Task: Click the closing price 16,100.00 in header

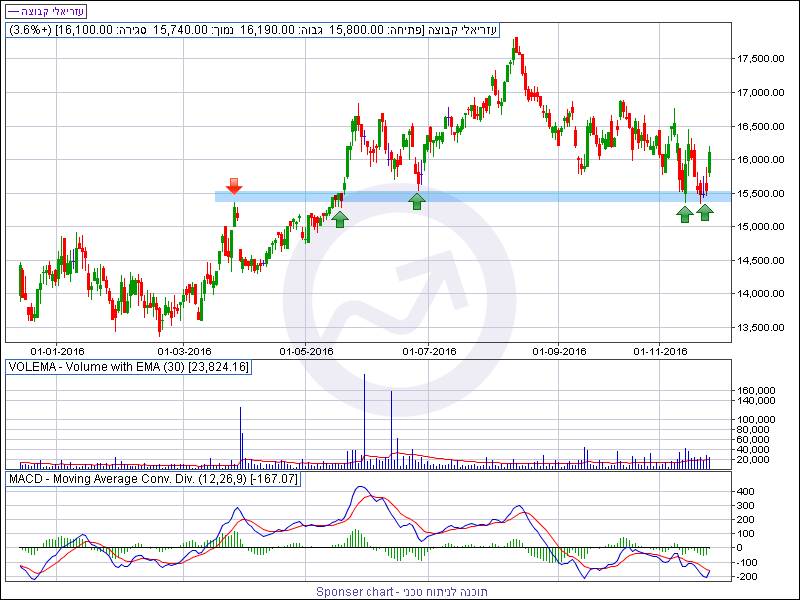Action: pyautogui.click(x=84, y=30)
